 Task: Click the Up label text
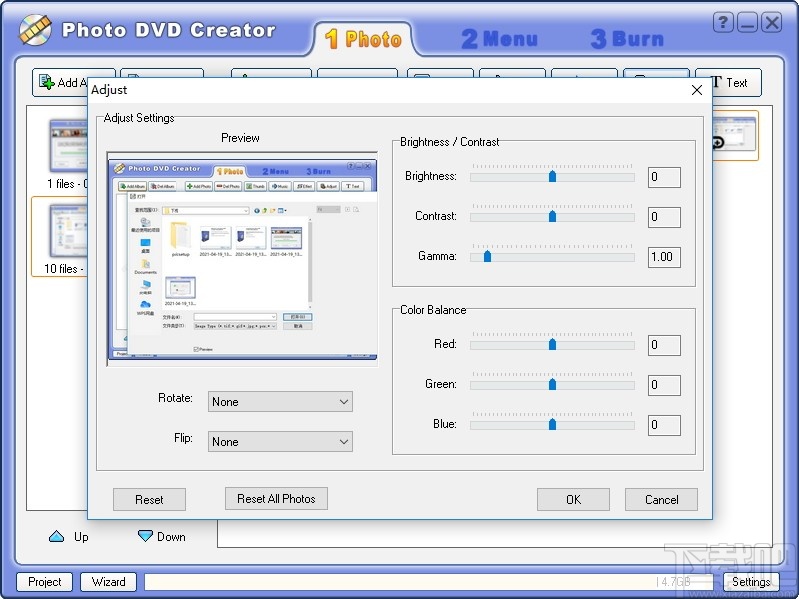click(x=81, y=537)
